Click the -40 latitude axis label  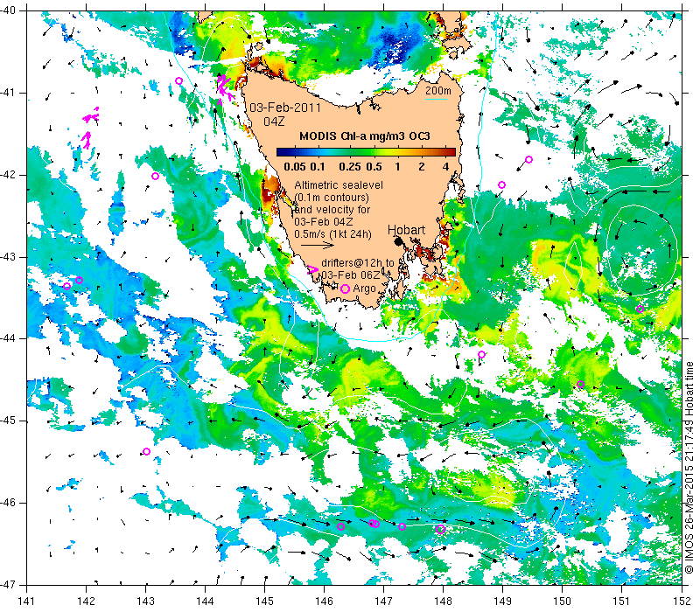click(8, 10)
